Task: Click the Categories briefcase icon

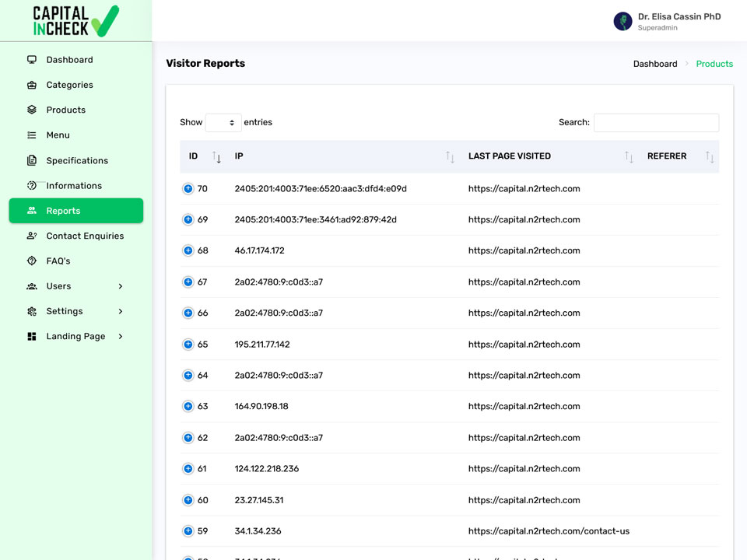Action: [x=32, y=85]
